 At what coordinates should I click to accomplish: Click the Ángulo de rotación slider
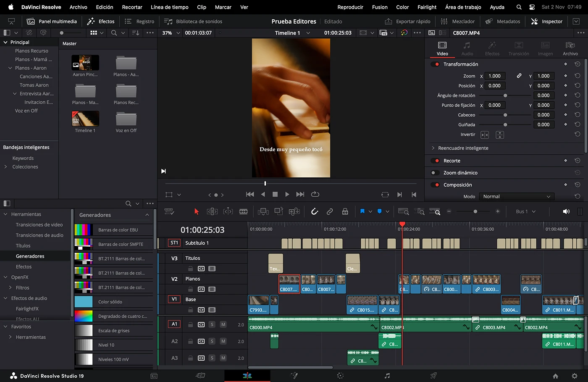click(x=505, y=95)
